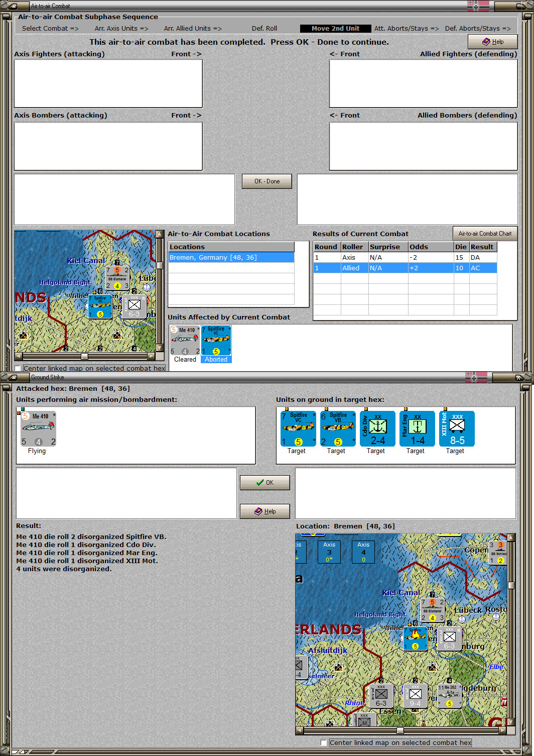Click Def. Roll subphase step
This screenshot has height=756, width=534.
click(x=264, y=29)
